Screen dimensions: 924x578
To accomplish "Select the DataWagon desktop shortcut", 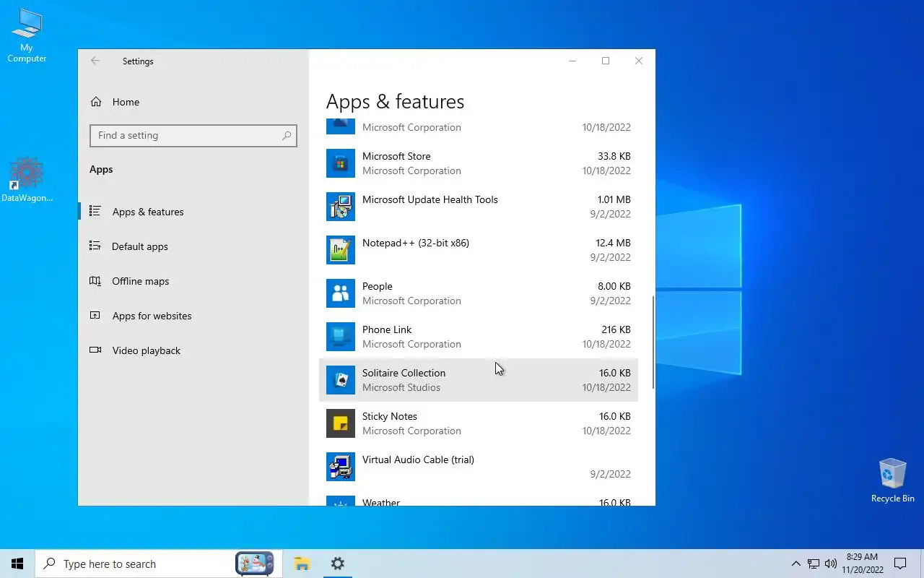I will click(x=27, y=179).
